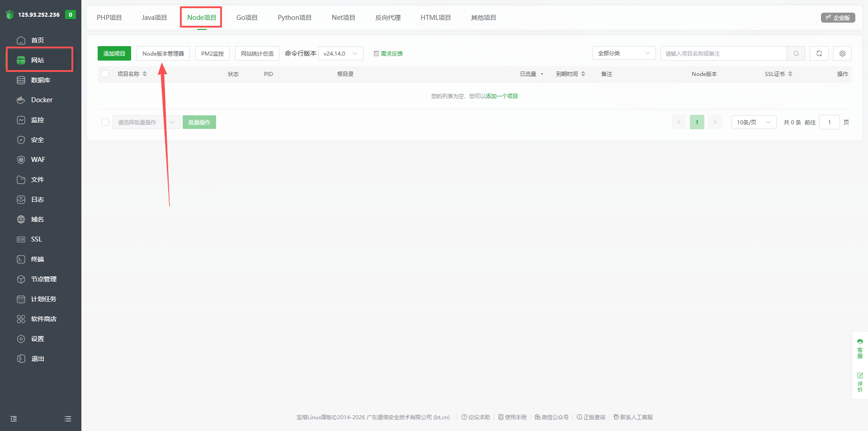
Task: Switch to the Python项目 tab
Action: tap(294, 17)
